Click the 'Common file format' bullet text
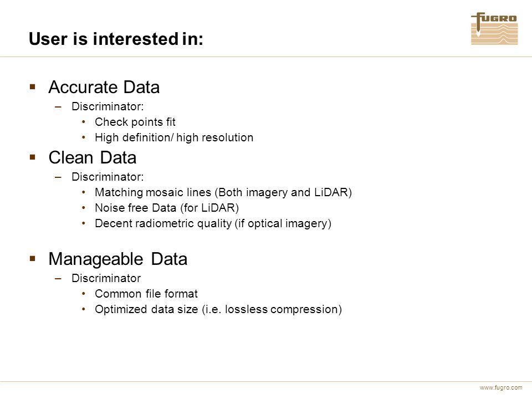Screen dimensions: 532x399 tap(146, 294)
